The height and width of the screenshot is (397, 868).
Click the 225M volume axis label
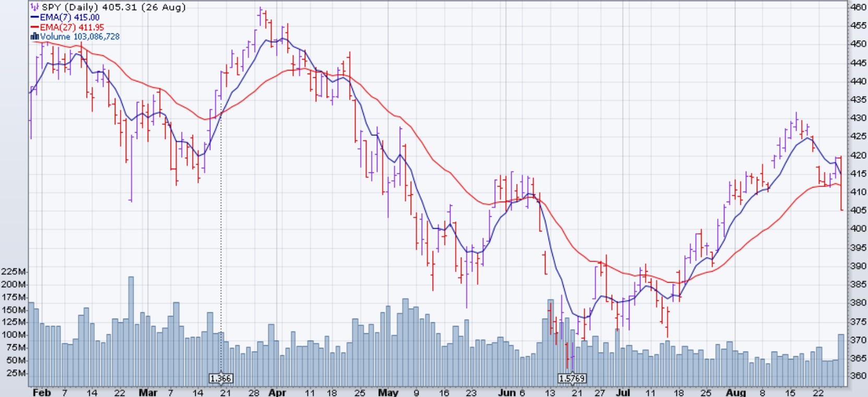[x=14, y=272]
